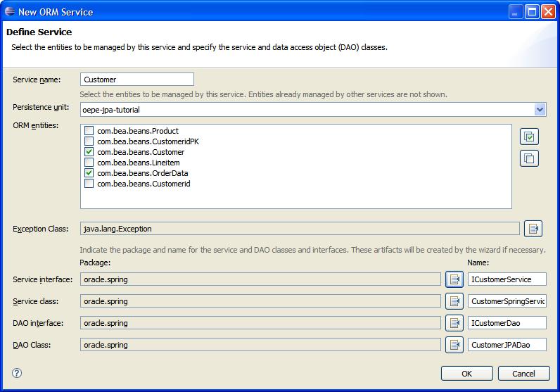Browse package for DAO Class

[x=454, y=345]
